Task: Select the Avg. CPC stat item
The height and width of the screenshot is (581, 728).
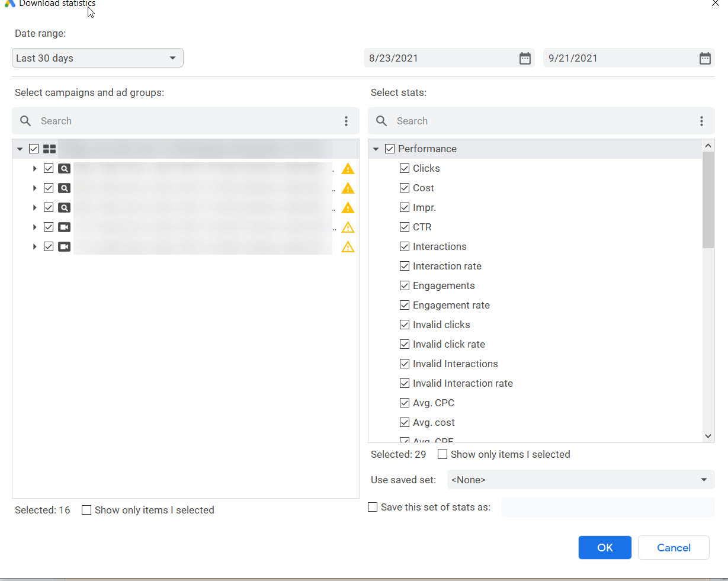Action: (433, 403)
